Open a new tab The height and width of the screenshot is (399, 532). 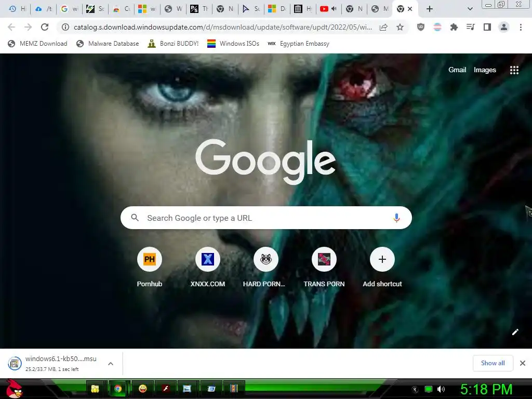pos(430,9)
